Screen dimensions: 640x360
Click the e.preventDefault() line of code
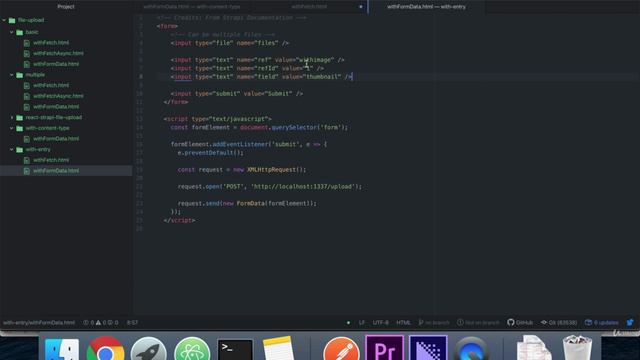(210, 153)
